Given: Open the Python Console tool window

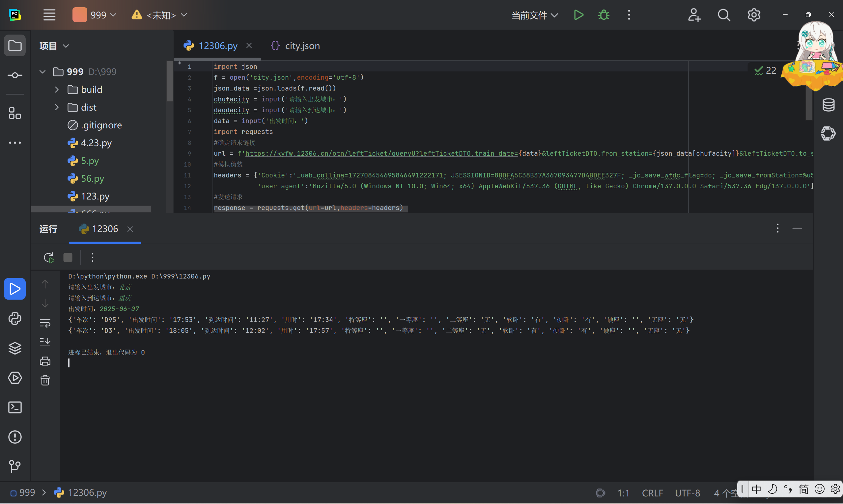Looking at the screenshot, I should click(x=14, y=319).
